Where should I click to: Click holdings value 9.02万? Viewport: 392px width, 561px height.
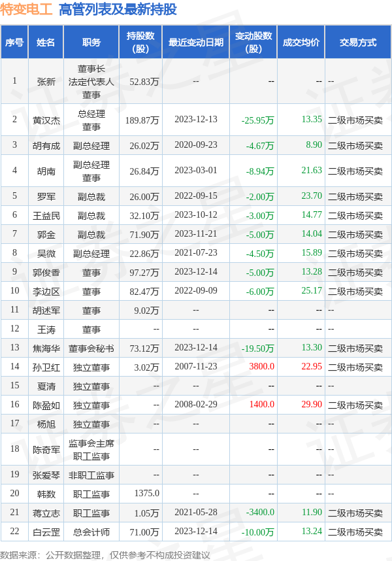[146, 310]
